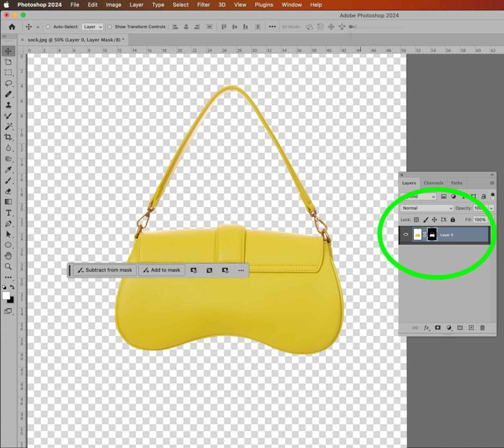
Task: Open the Gradient tool
Action: 7,202
